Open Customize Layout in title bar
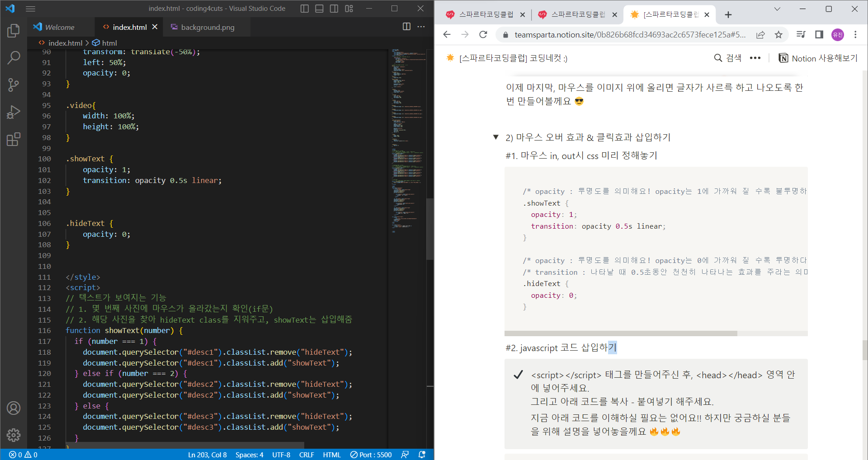Viewport: 868px width, 460px height. click(x=349, y=9)
